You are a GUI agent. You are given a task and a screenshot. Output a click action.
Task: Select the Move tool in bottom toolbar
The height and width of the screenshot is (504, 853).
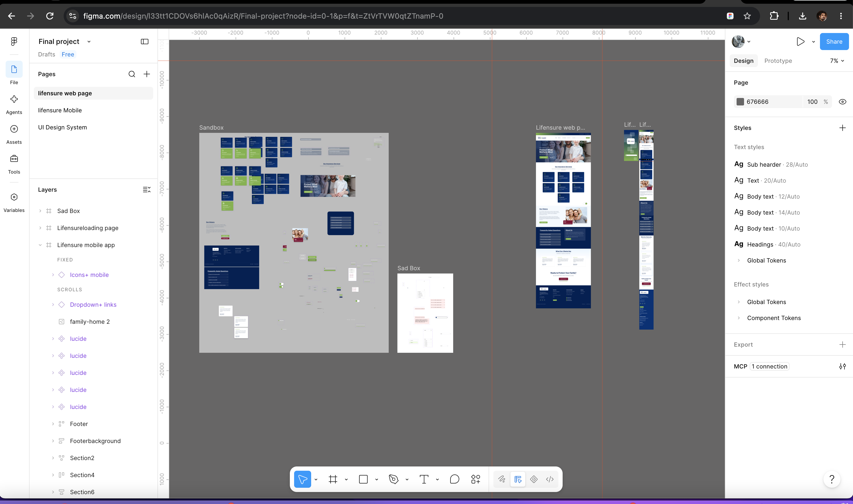tap(302, 479)
